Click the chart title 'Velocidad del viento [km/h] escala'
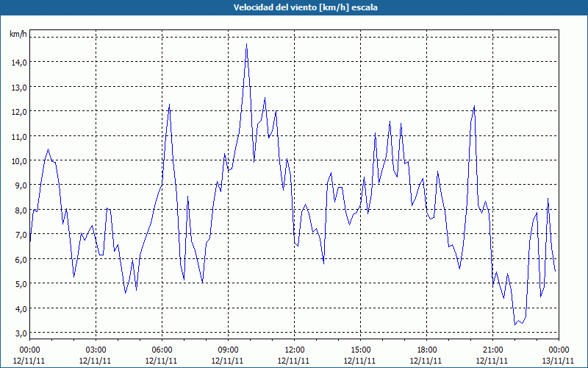This screenshot has width=588, height=368. click(x=305, y=7)
